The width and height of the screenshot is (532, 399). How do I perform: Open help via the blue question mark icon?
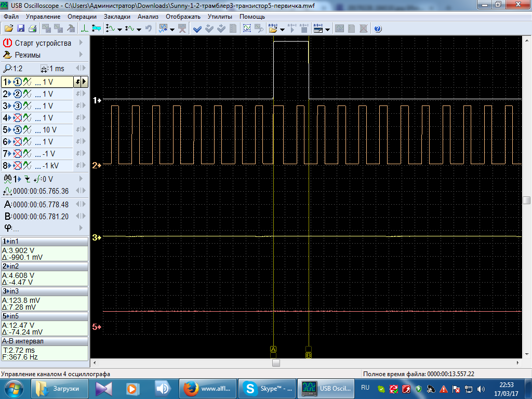[378, 29]
